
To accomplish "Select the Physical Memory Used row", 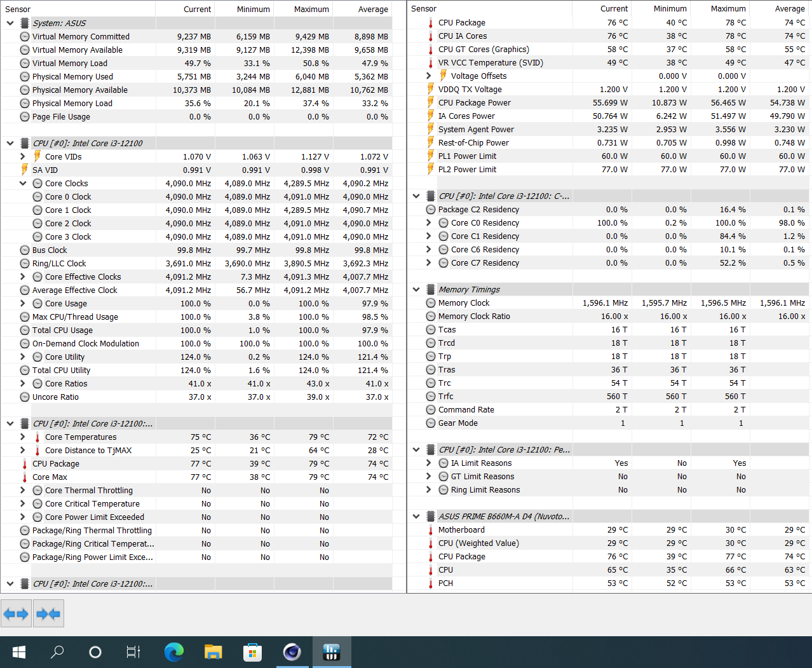I will [x=196, y=76].
